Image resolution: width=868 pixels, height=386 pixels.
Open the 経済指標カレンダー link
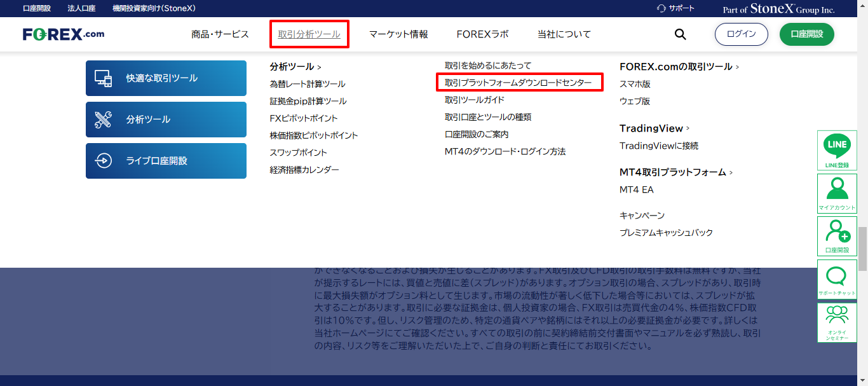click(x=304, y=170)
